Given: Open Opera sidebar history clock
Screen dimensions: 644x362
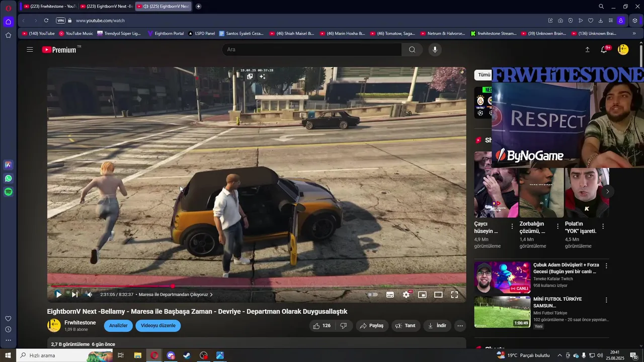Looking at the screenshot, I should pos(8,330).
